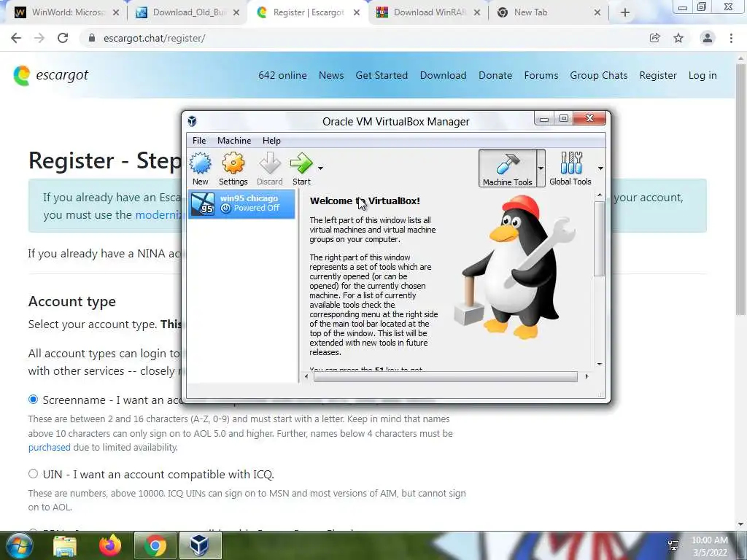This screenshot has height=560, width=747.
Task: Open News link on escargot site
Action: (331, 75)
